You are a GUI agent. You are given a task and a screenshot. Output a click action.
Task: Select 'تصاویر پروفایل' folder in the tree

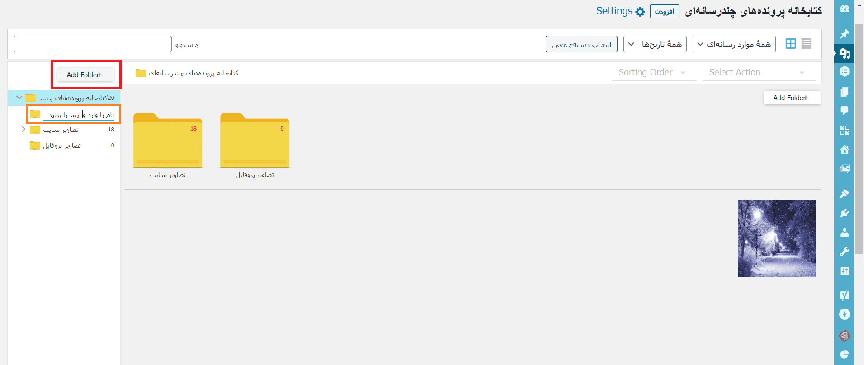pos(62,145)
